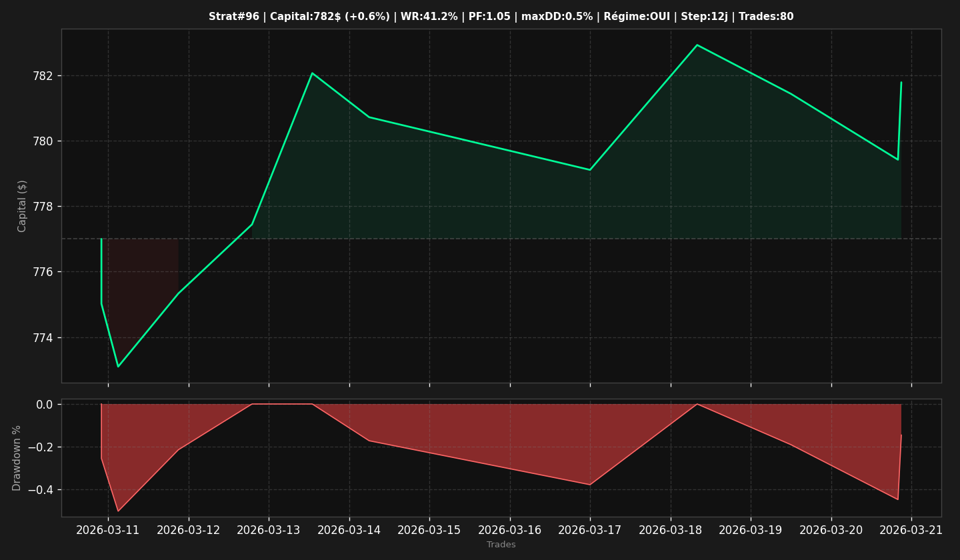This screenshot has height=560, width=960.
Task: Click the 2026-03-20 date tick label
Action: click(x=831, y=530)
